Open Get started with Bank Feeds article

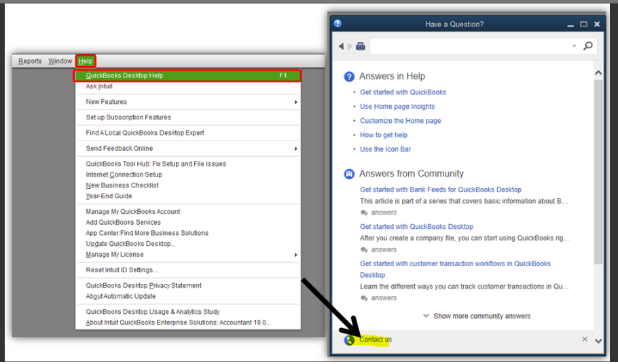pyautogui.click(x=441, y=189)
